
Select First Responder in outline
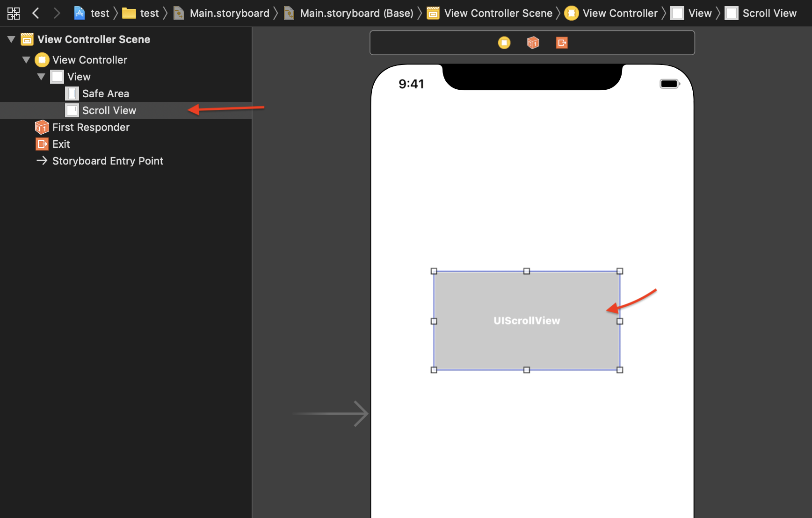point(126,127)
